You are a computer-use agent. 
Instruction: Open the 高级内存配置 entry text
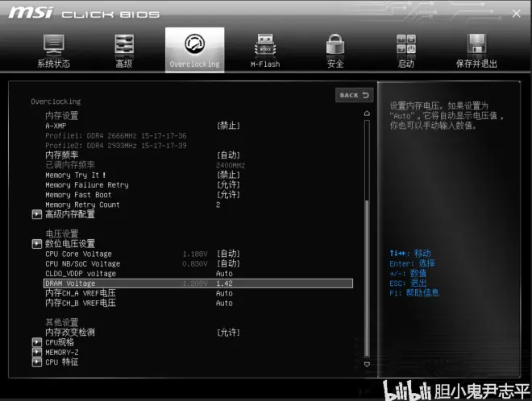coord(70,214)
